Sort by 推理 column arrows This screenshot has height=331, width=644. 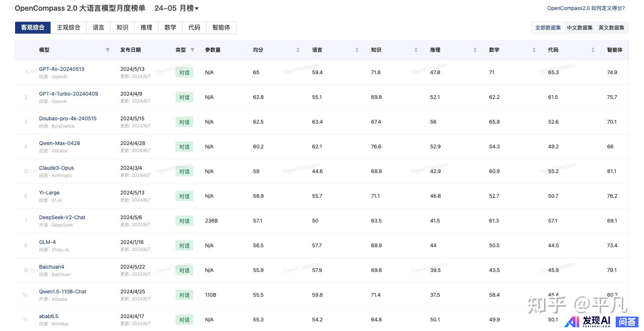[x=475, y=50]
